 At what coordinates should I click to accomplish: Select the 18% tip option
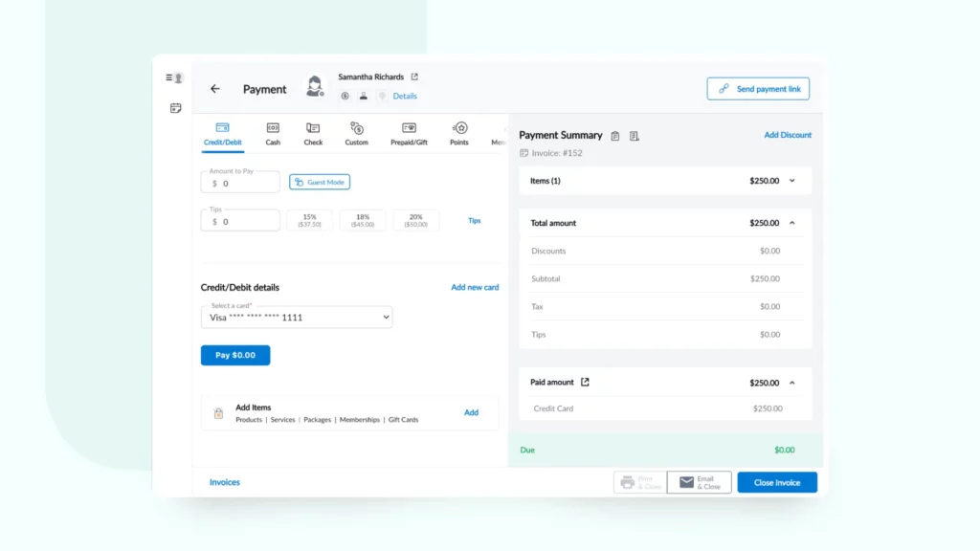(x=363, y=220)
